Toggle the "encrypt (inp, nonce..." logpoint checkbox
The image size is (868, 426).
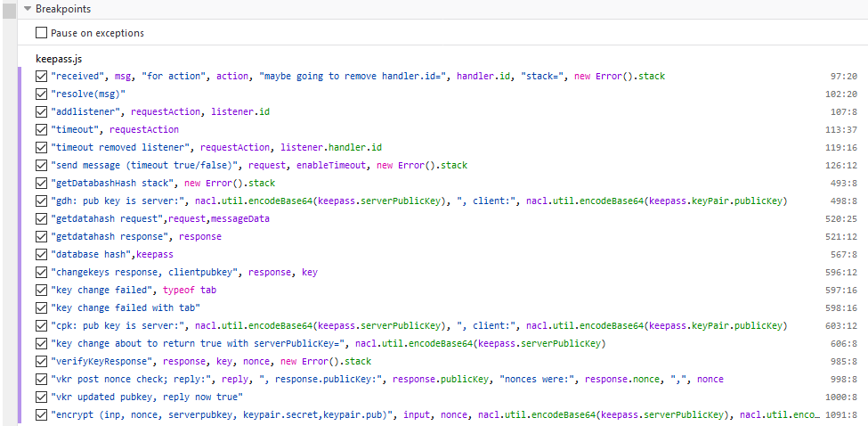[x=41, y=414]
